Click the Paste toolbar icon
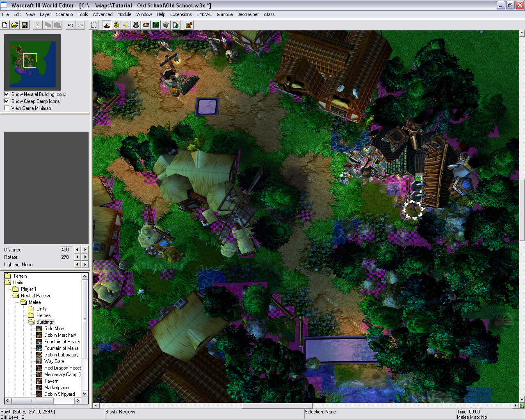The height and width of the screenshot is (420, 525). 57,25
